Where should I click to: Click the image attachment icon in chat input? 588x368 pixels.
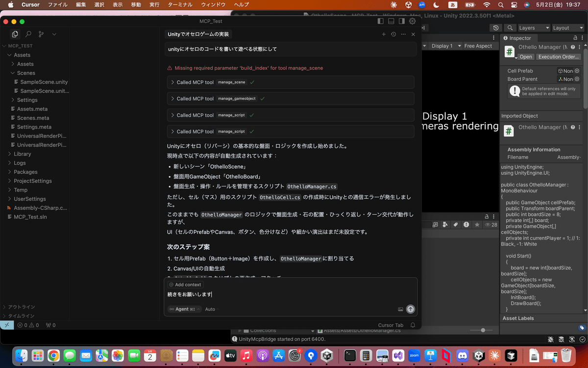pyautogui.click(x=400, y=309)
